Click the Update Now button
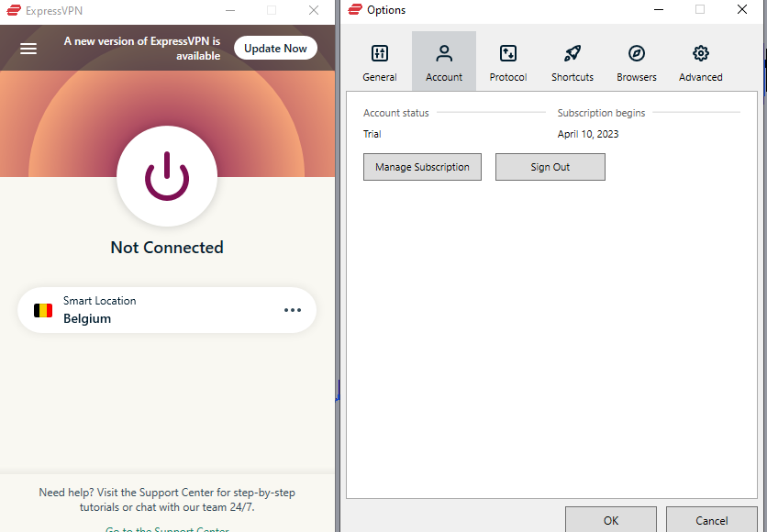Viewport: 767px width, 532px height. click(275, 49)
